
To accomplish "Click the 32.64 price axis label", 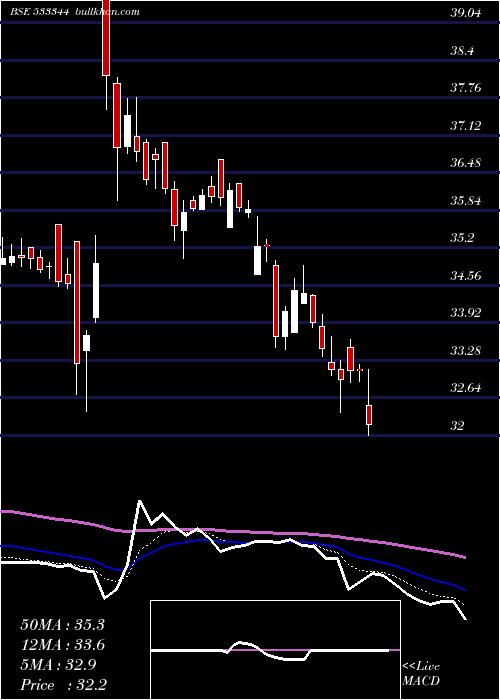I will point(466,388).
